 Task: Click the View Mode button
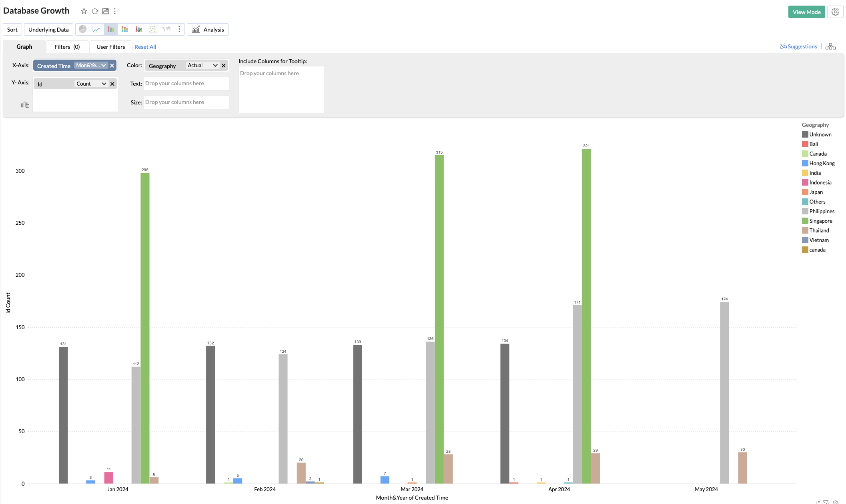(x=806, y=12)
